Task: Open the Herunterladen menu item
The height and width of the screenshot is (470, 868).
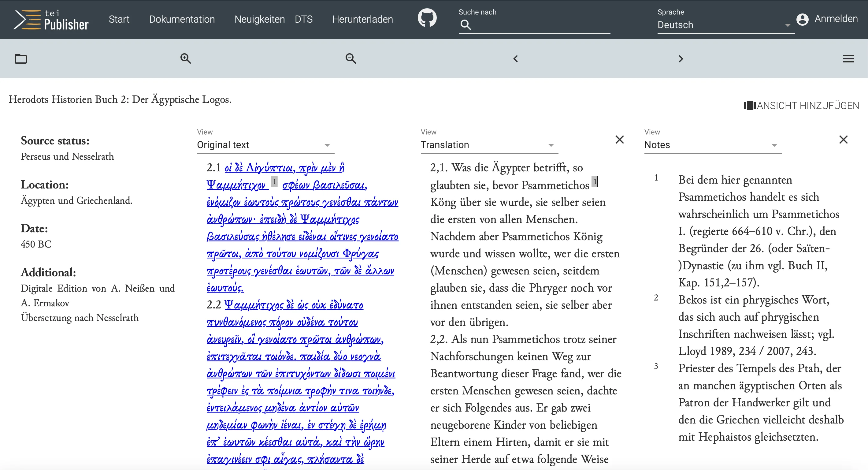Action: click(362, 19)
